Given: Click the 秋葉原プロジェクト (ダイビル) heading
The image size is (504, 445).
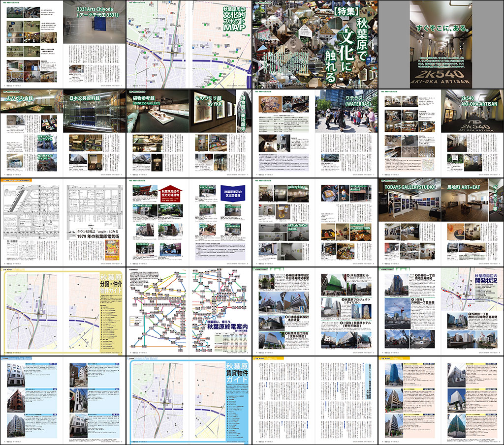Looking at the screenshot, I should [356, 301].
